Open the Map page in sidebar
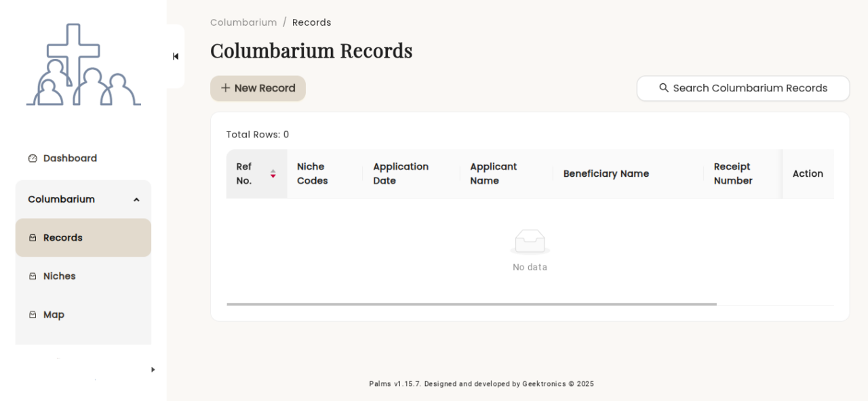Screen dimensions: 868x401 coord(54,315)
